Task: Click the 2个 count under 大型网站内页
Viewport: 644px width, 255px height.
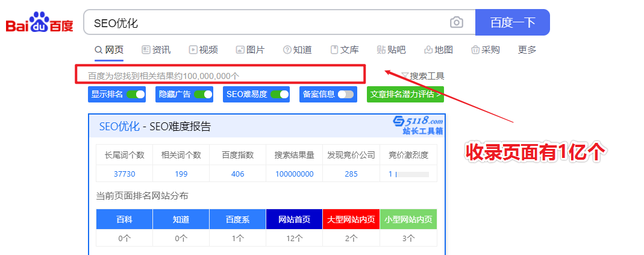Action: (x=351, y=238)
